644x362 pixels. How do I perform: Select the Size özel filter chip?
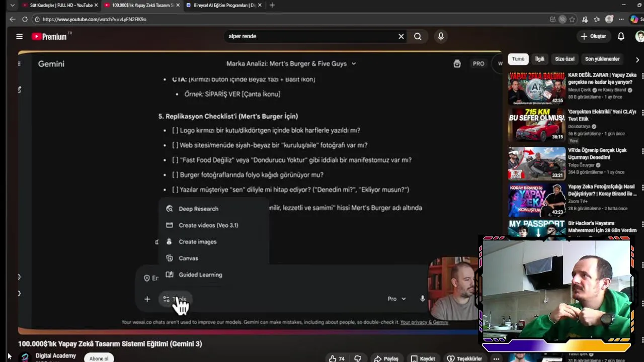[x=565, y=59]
